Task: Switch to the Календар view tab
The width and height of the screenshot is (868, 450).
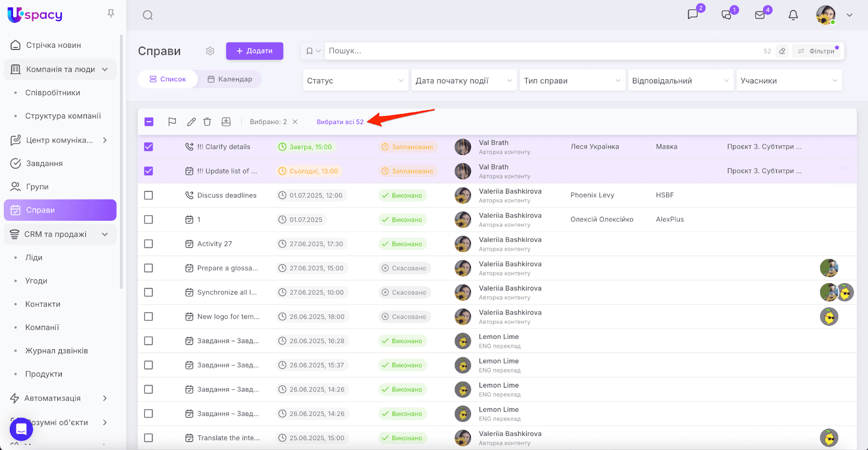Action: 229,79
